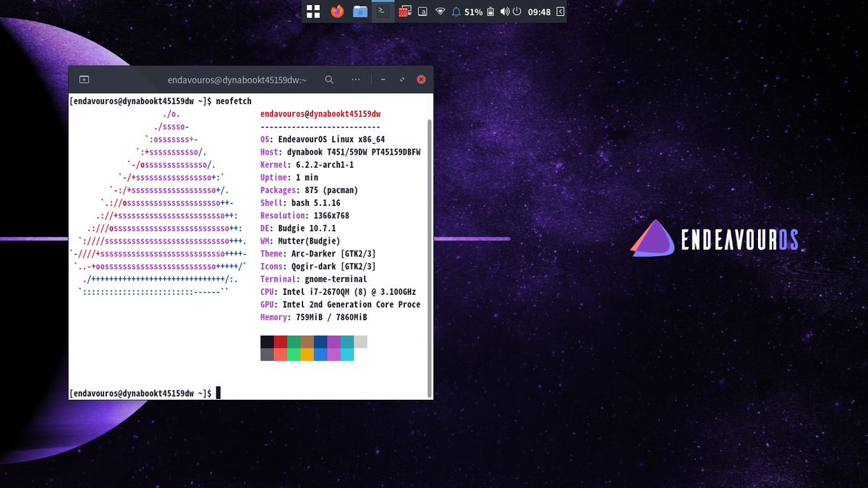The height and width of the screenshot is (488, 868).
Task: Click the bottom terminal prompt cursor line
Action: 145,393
